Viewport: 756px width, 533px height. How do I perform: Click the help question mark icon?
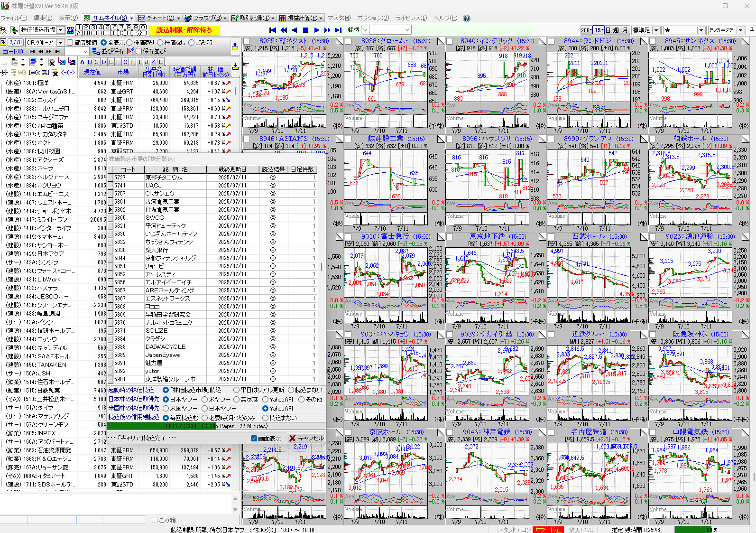click(x=467, y=18)
